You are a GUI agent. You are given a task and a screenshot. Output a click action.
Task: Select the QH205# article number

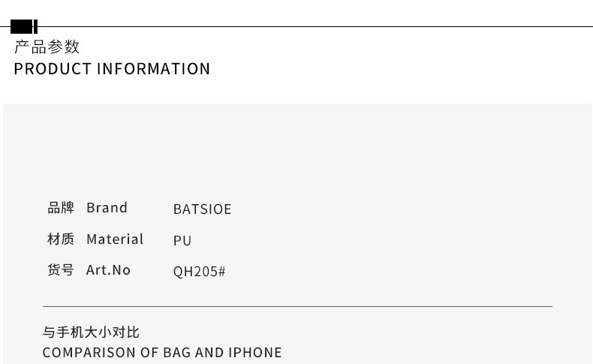(x=199, y=272)
